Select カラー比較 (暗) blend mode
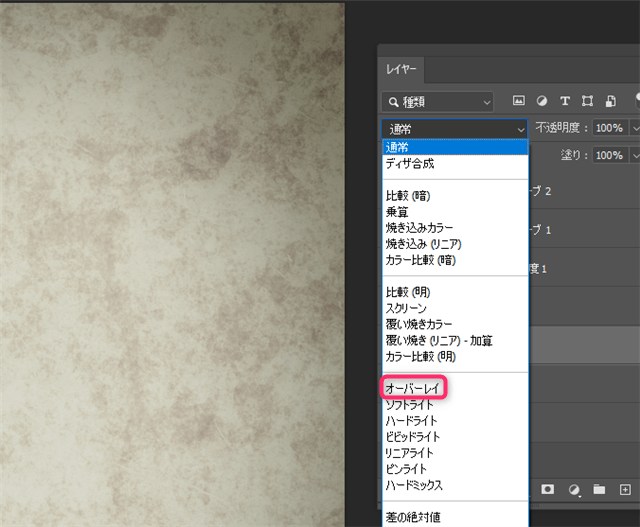This screenshot has width=640, height=527. pos(455,260)
